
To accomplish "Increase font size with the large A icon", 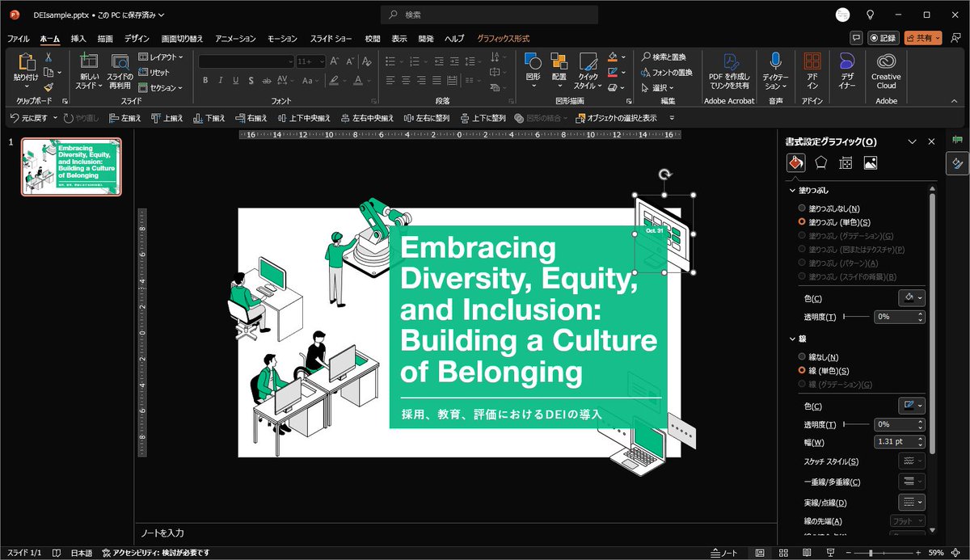I will pos(333,61).
